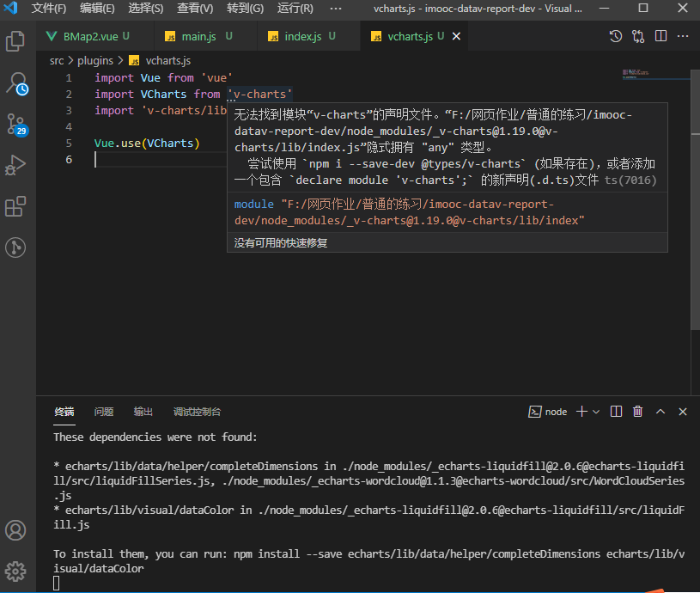Open the Manage gear settings menu
This screenshot has width=700, height=593.
coord(15,571)
